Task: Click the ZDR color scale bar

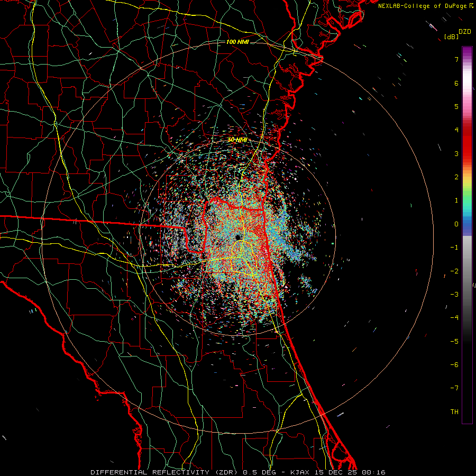Action: pos(467,235)
